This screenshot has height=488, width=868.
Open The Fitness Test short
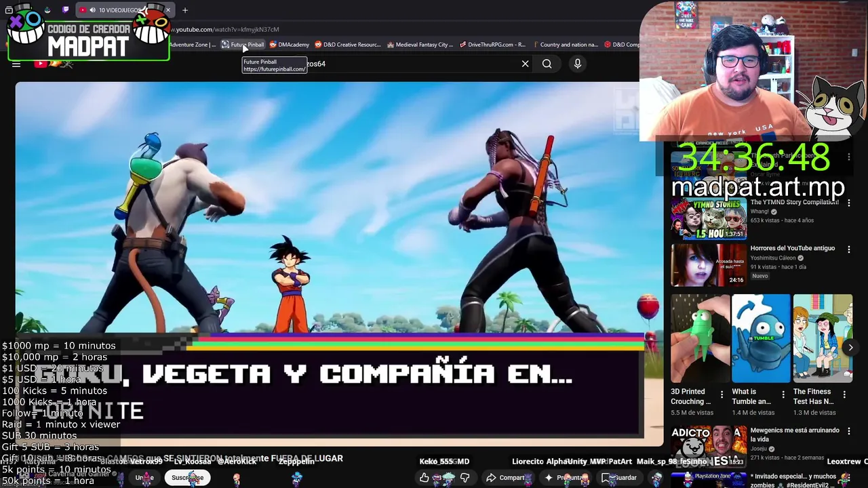pos(823,338)
